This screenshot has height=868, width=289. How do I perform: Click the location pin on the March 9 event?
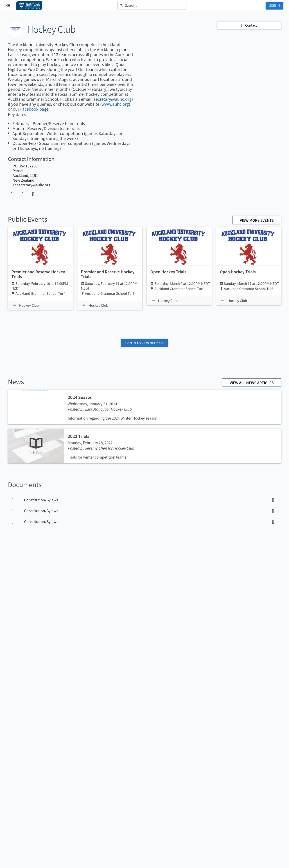pyautogui.click(x=152, y=289)
